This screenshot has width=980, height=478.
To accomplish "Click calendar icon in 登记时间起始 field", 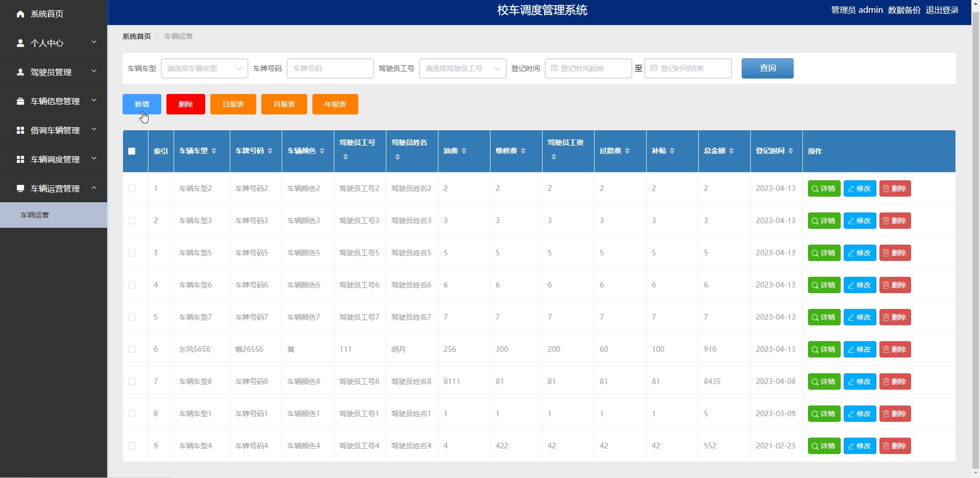I will click(x=554, y=68).
